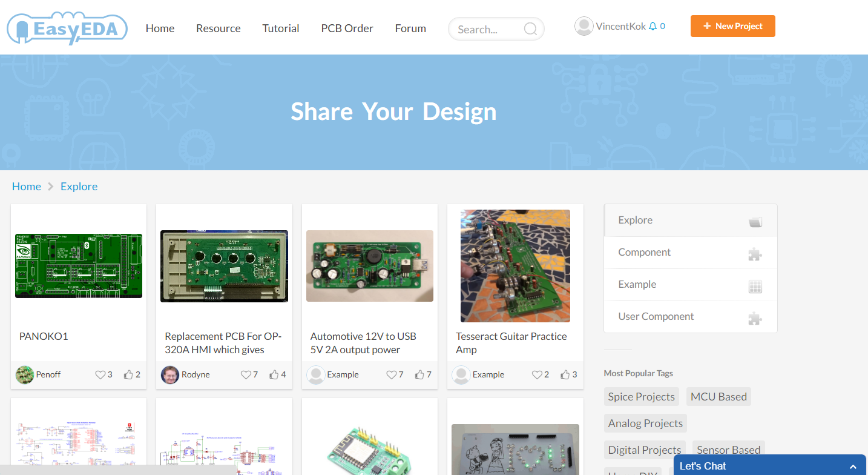Click the plus icon on New Project button
This screenshot has height=475, width=868.
(708, 26)
